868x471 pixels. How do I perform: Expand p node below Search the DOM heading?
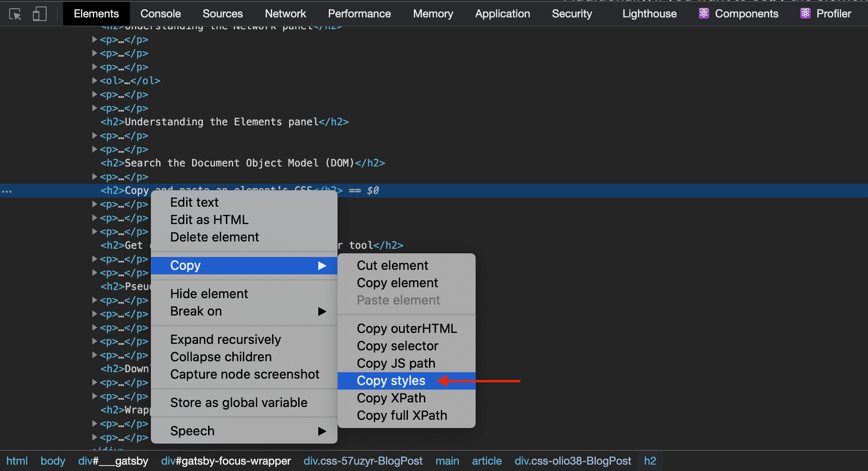94,177
